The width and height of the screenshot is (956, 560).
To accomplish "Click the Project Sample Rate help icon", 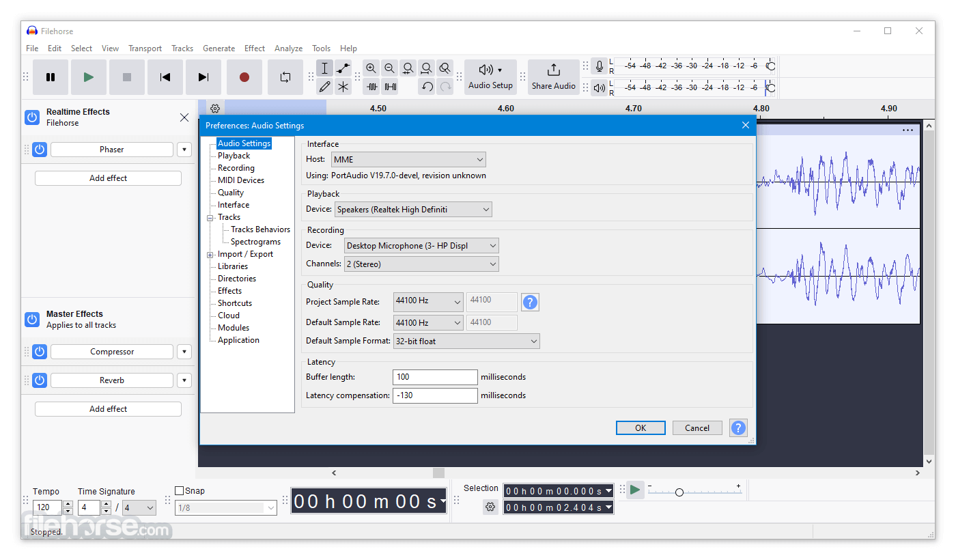I will tap(530, 302).
